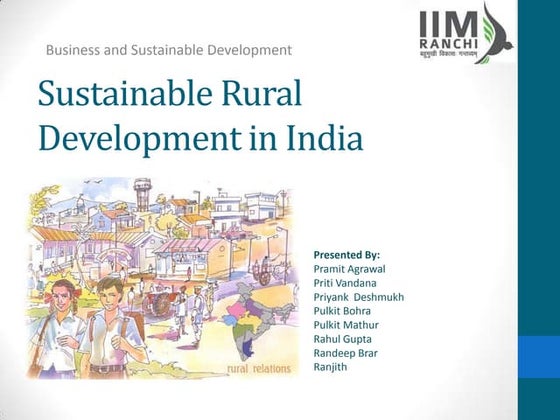Select the name Randeep Brar

pyautogui.click(x=345, y=353)
